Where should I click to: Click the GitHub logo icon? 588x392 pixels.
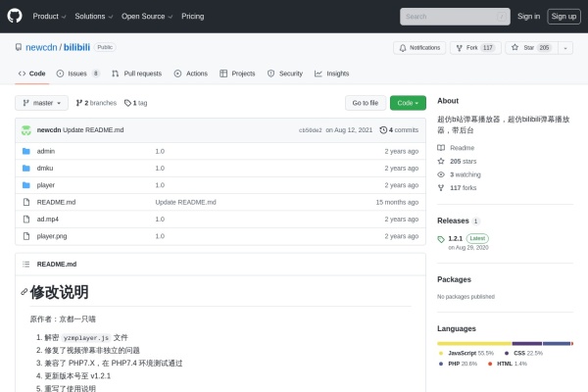pos(16,16)
